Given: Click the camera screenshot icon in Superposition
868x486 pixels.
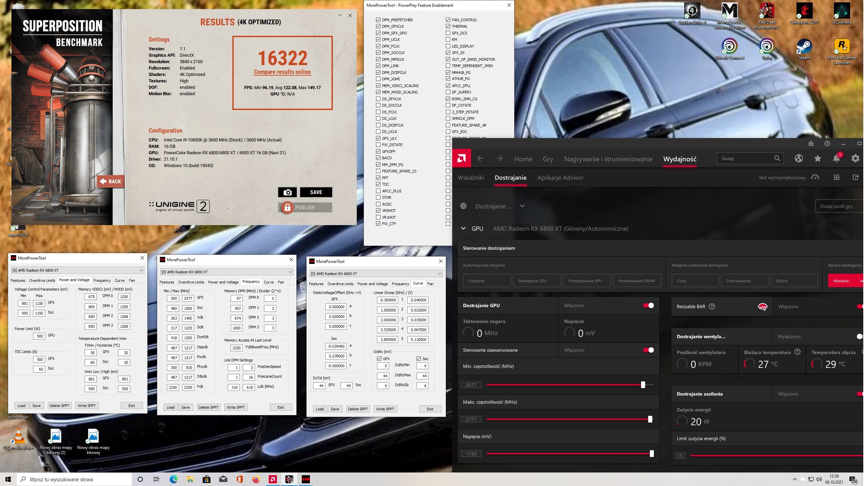Looking at the screenshot, I should pyautogui.click(x=287, y=192).
